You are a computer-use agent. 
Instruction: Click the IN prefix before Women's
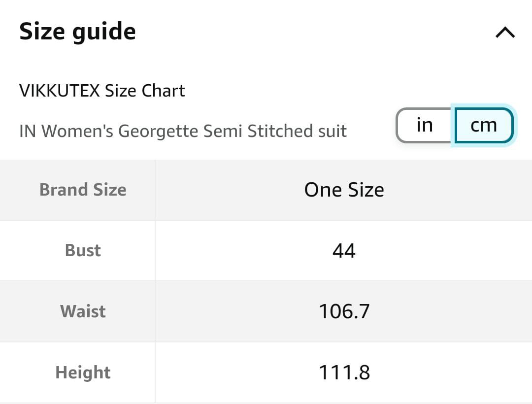(28, 131)
